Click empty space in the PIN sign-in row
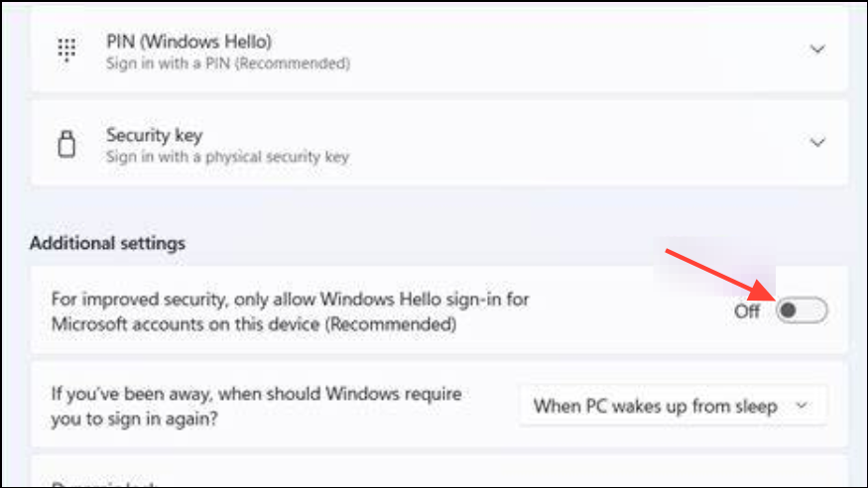 tap(554, 50)
